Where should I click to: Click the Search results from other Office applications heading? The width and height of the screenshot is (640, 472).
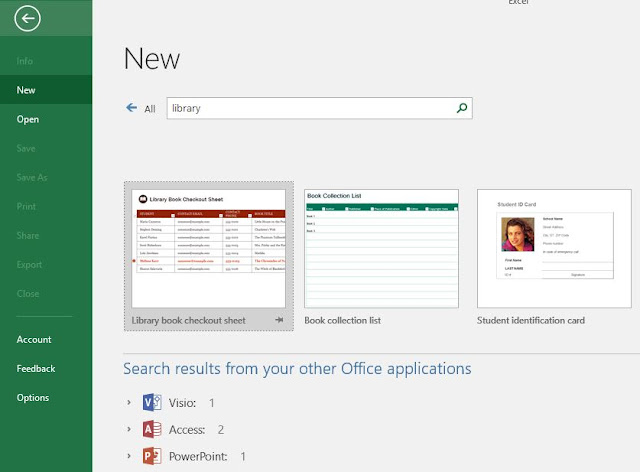click(x=297, y=369)
